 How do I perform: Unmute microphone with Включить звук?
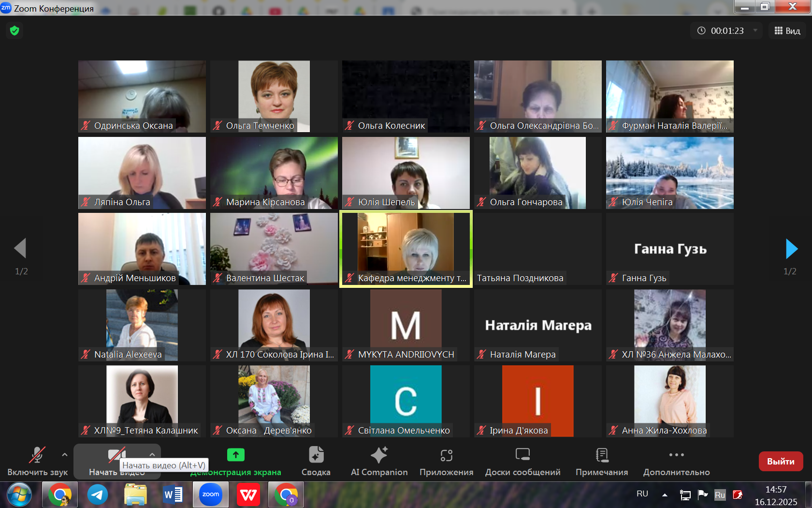[x=37, y=461]
